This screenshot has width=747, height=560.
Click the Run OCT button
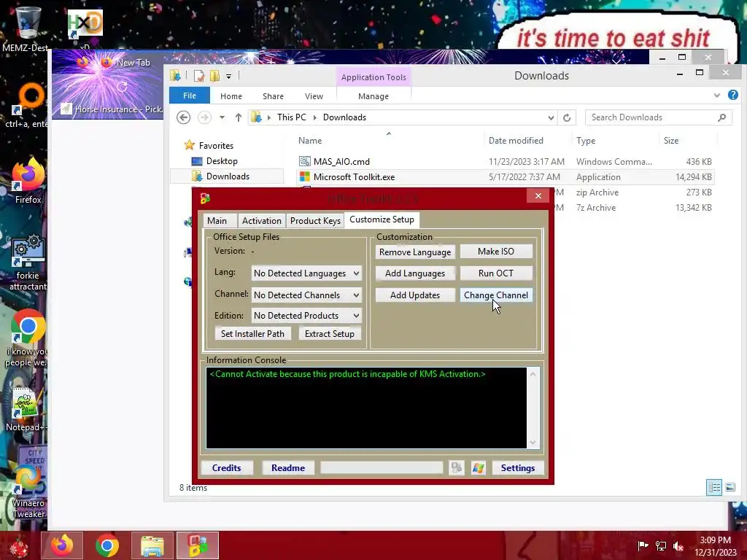[496, 273]
